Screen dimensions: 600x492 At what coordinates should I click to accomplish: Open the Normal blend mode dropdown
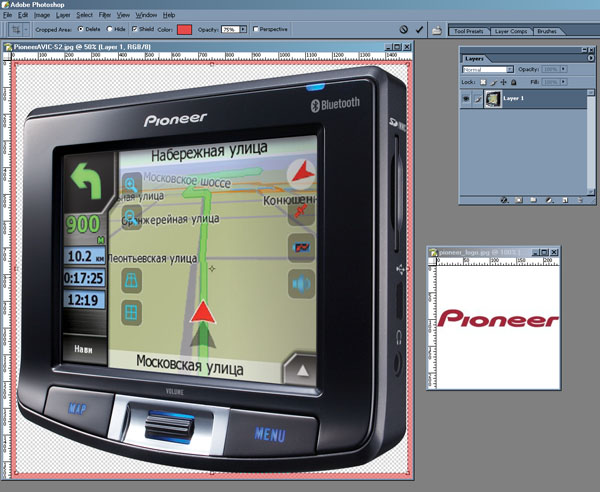(x=488, y=70)
